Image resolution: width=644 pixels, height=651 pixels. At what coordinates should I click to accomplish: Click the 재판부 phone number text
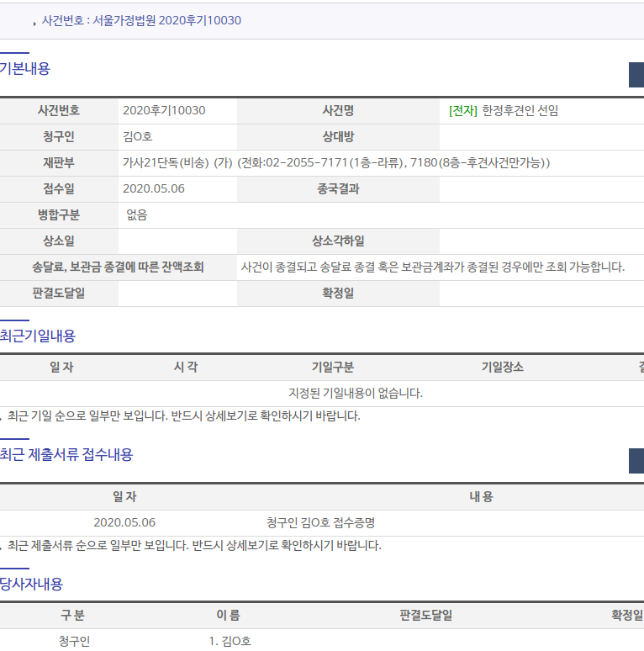(336, 162)
